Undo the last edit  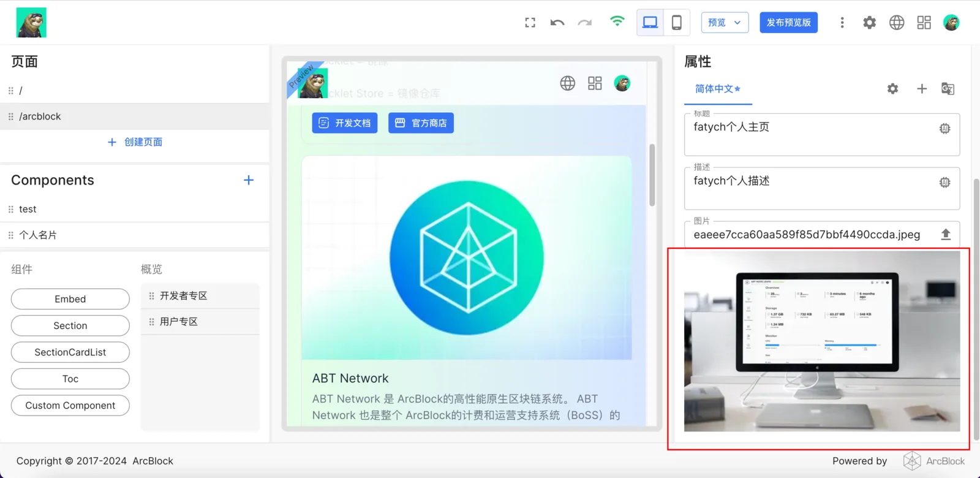coord(557,23)
